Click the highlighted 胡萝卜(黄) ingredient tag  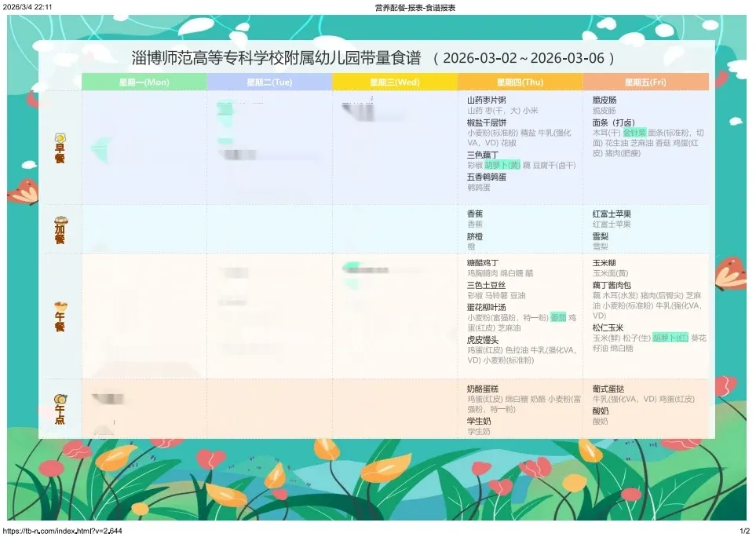[x=502, y=166]
